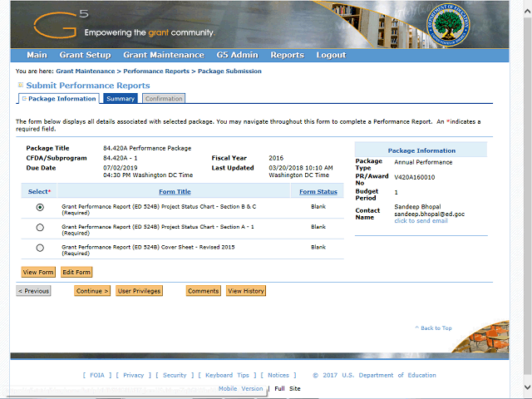This screenshot has height=399, width=532.
Task: Click the Package Information panel header
Action: (421, 150)
